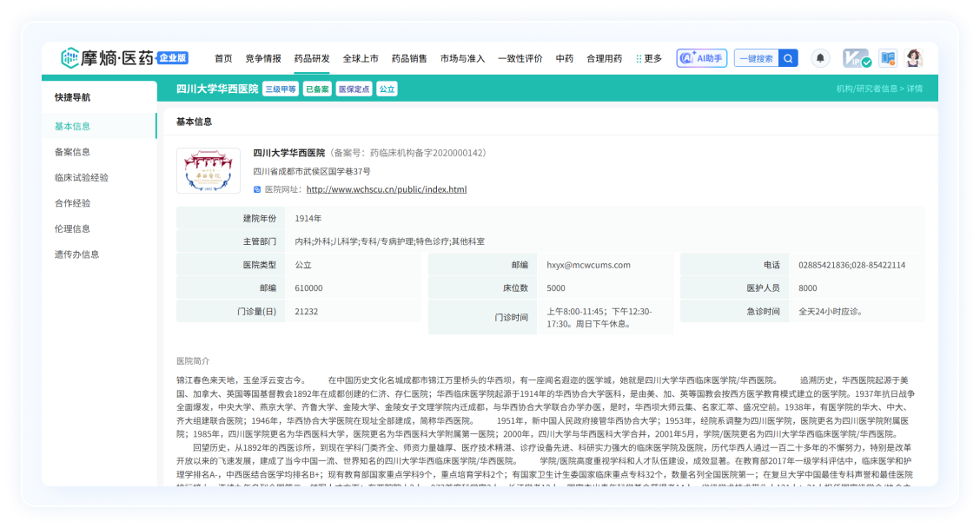Click the 摩熵医药 logo
The height and width of the screenshot is (528, 980).
[107, 58]
